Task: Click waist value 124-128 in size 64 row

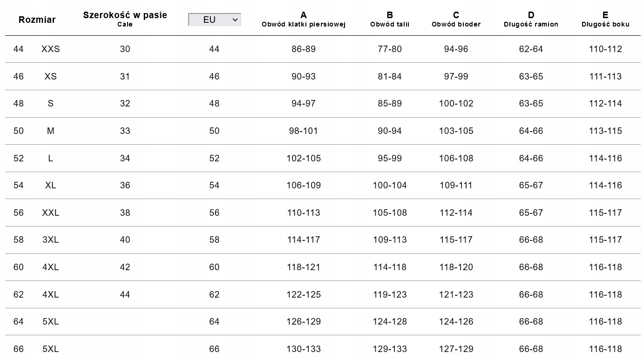Action: [x=390, y=321]
